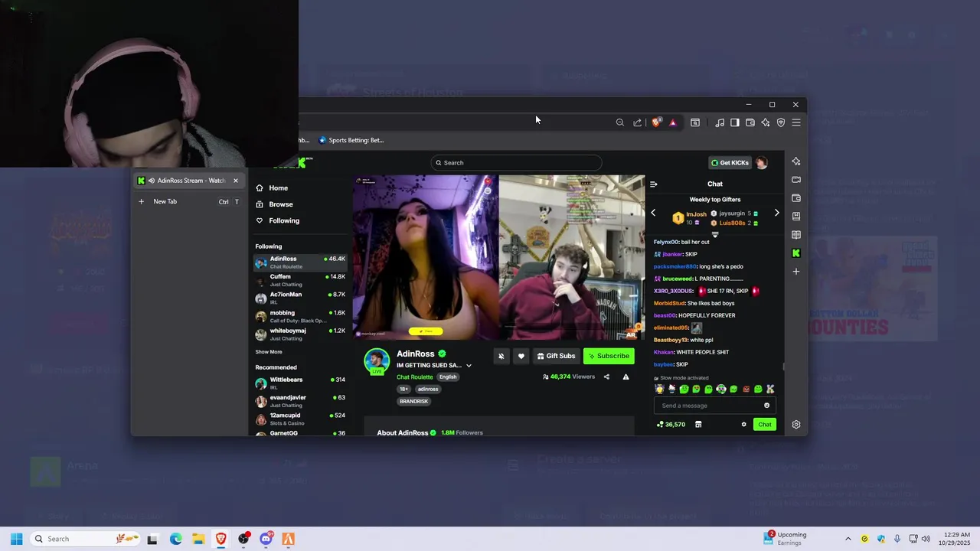
Task: Open Leo AI sparkle icon in top toolbar
Action: pyautogui.click(x=766, y=122)
